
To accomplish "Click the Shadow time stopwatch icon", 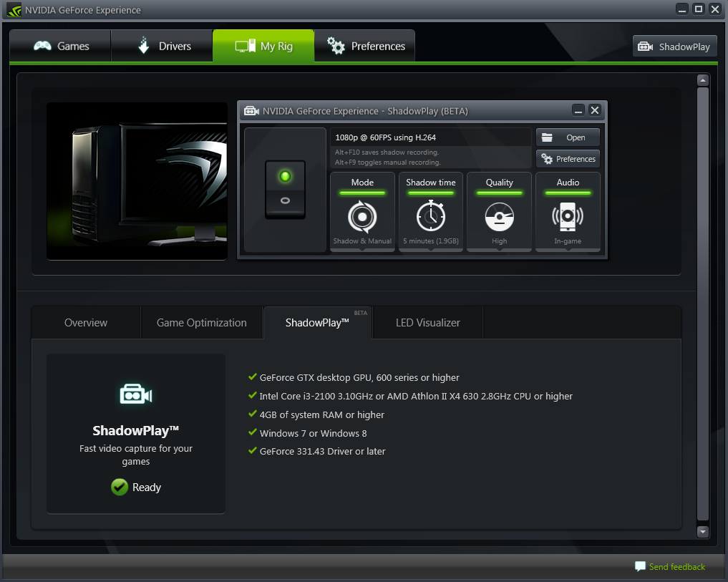I will point(431,215).
